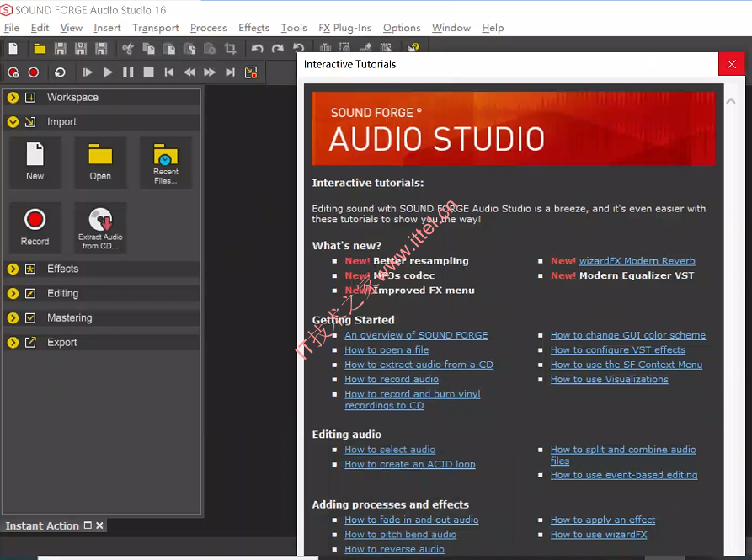Float the Instant Action panel using its square icon
This screenshot has width=752, height=560.
click(88, 525)
